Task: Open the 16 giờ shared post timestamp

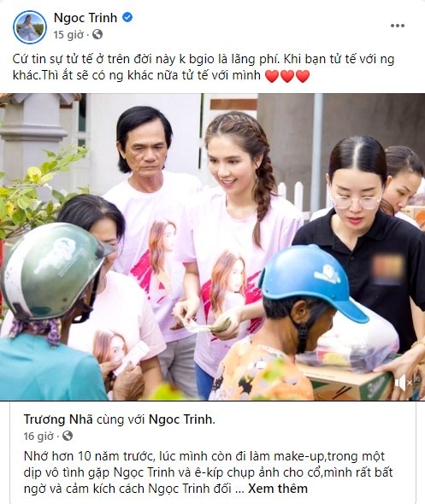Action: (38, 437)
